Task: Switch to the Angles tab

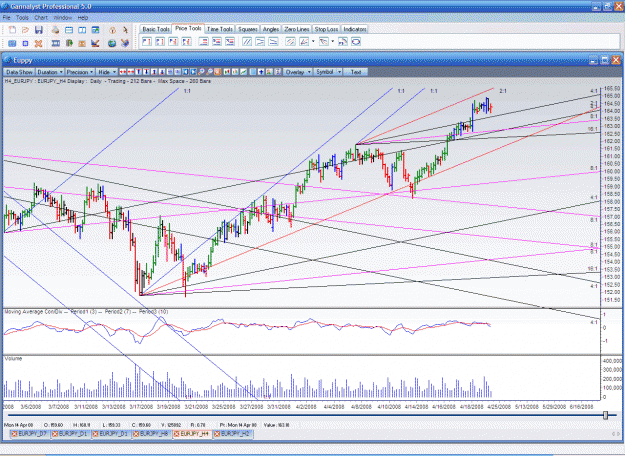Action: (x=271, y=29)
